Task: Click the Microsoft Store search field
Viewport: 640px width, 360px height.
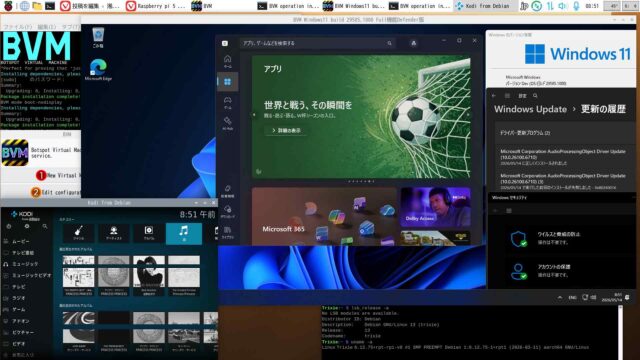Action: [x=318, y=43]
